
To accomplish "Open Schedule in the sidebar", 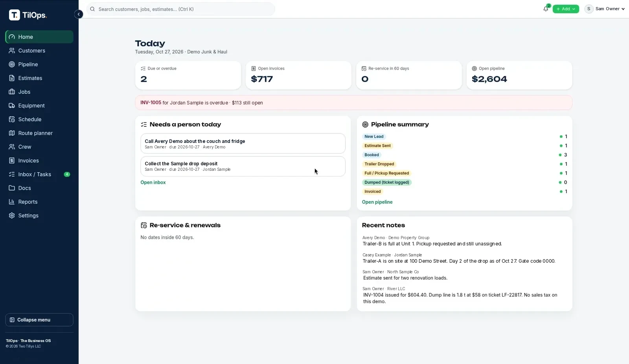I will [x=39, y=119].
